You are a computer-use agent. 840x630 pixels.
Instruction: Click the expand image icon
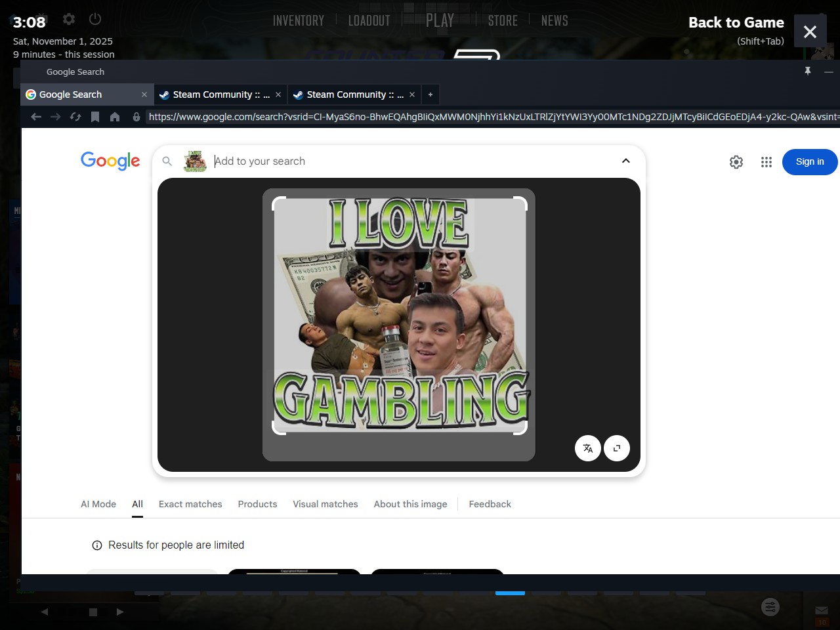pyautogui.click(x=617, y=448)
